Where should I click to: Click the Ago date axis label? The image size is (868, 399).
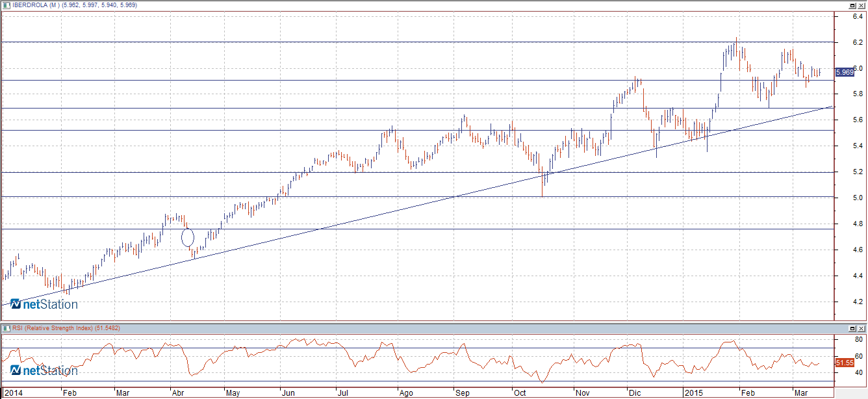pyautogui.click(x=405, y=393)
